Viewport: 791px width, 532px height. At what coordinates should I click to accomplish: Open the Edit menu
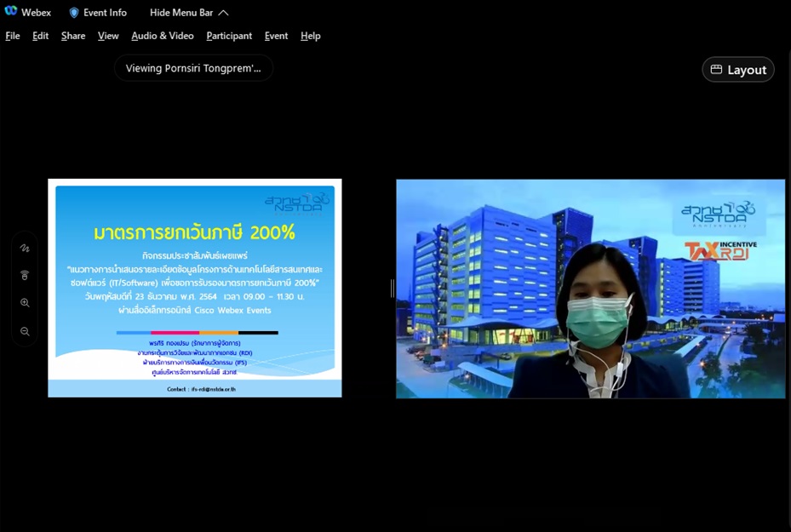coord(40,36)
